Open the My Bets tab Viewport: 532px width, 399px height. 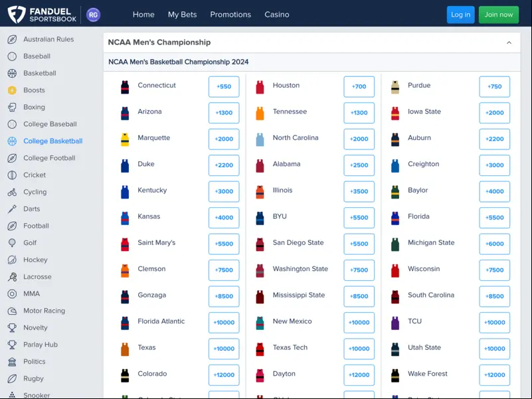tap(182, 15)
